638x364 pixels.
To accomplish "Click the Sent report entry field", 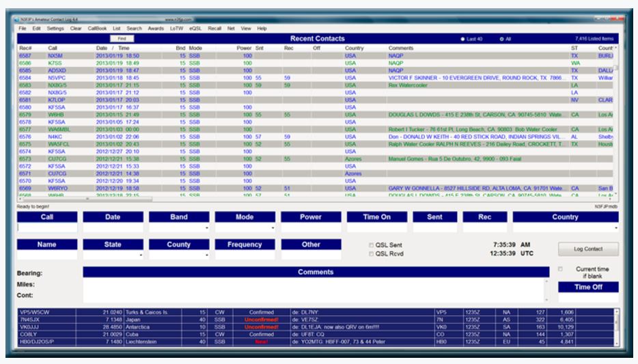I will 434,227.
